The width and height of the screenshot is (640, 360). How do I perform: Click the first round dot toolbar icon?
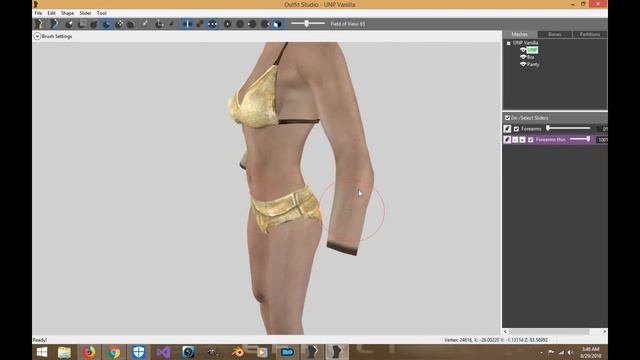pyautogui.click(x=227, y=24)
